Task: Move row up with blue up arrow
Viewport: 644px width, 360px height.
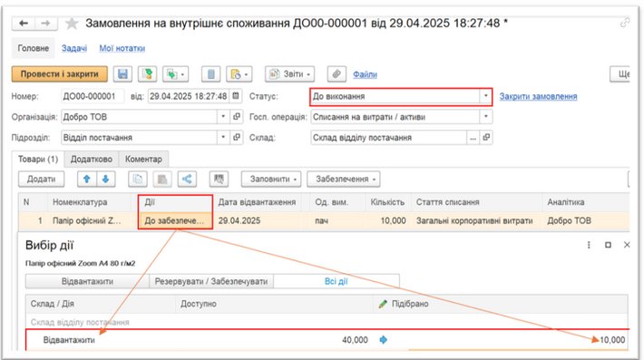Action: [87, 179]
